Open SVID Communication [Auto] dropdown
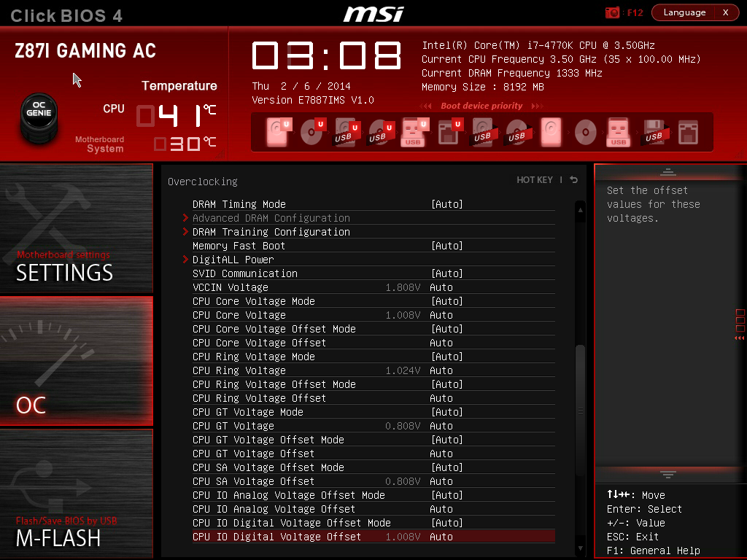 (x=447, y=273)
